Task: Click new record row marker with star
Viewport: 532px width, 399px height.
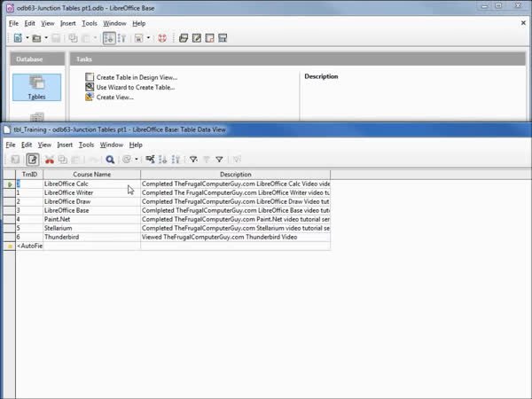Action: pos(9,246)
